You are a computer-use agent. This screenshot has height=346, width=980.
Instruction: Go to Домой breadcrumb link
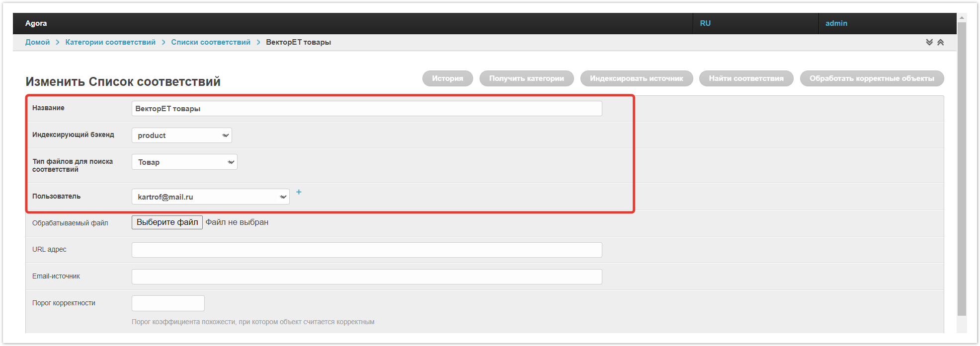[x=37, y=42]
